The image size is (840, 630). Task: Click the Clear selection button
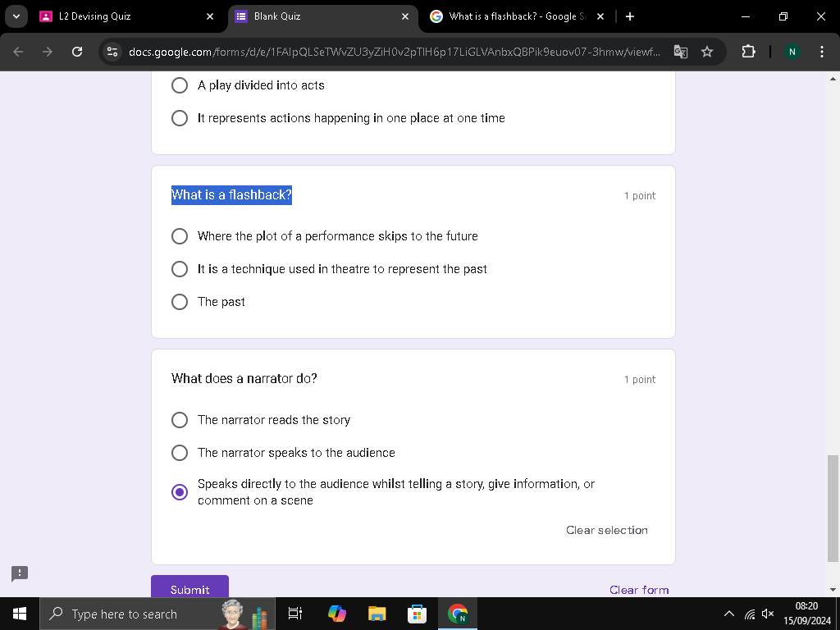coord(607,530)
